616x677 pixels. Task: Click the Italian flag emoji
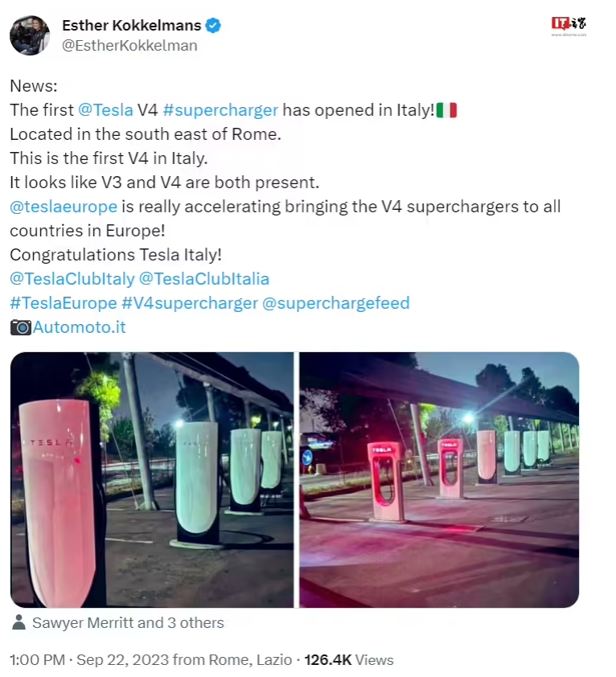click(446, 110)
